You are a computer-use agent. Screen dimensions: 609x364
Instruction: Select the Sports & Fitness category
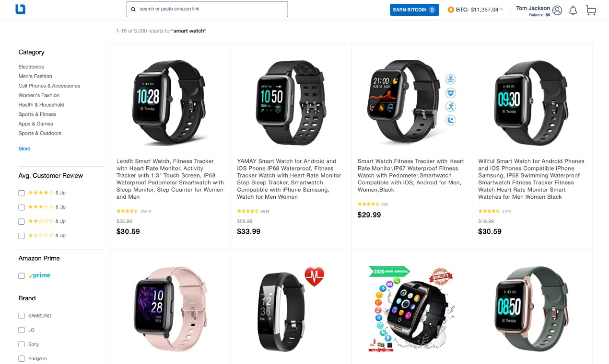(x=37, y=114)
